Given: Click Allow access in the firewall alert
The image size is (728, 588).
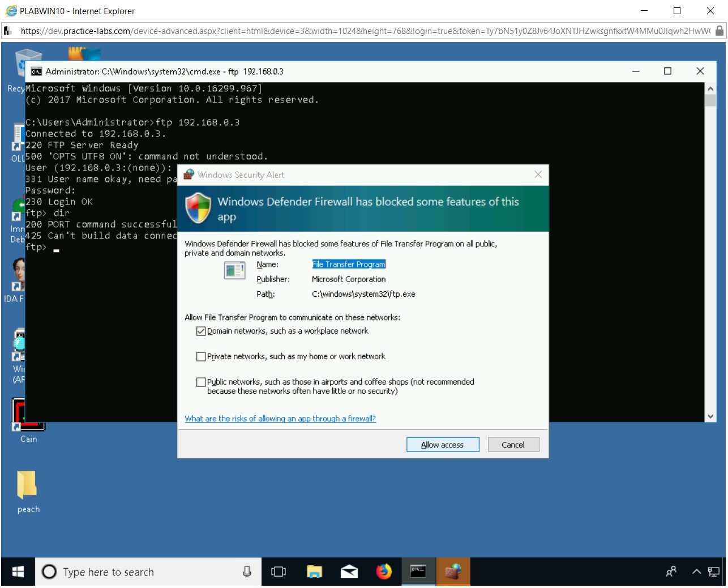Looking at the screenshot, I should (x=442, y=444).
